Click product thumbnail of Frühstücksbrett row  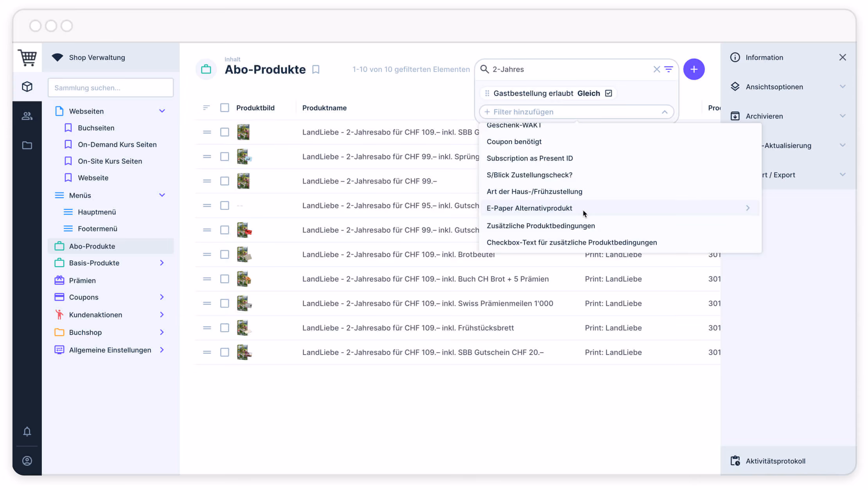[x=244, y=328]
